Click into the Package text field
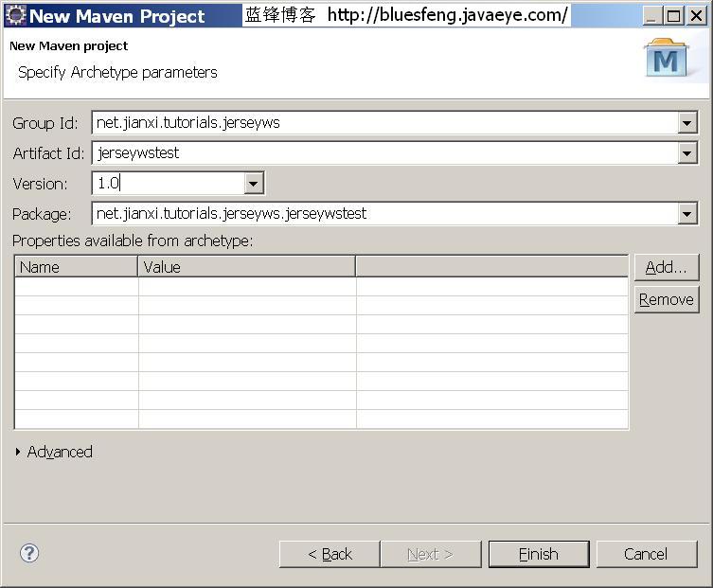Image resolution: width=713 pixels, height=588 pixels. click(384, 214)
